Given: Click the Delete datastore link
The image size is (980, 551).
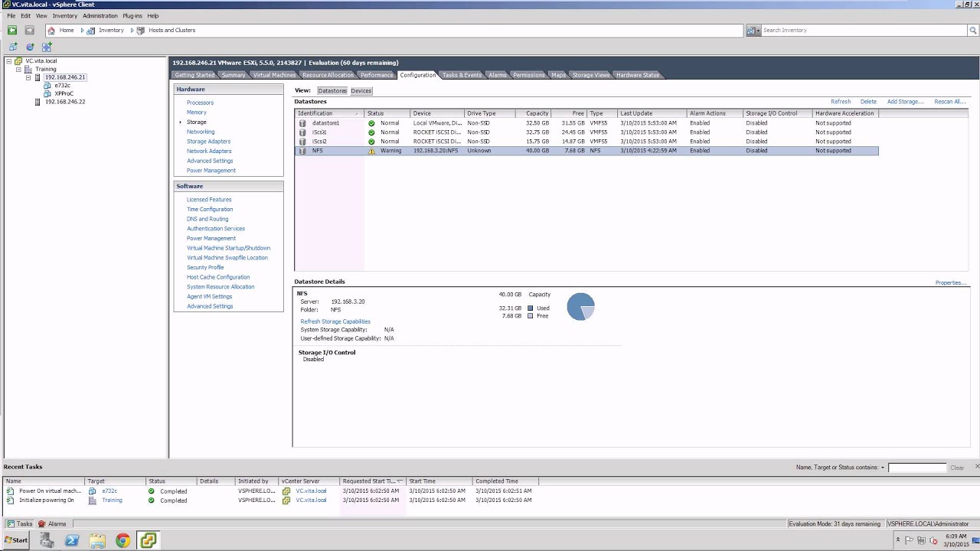Looking at the screenshot, I should point(868,102).
